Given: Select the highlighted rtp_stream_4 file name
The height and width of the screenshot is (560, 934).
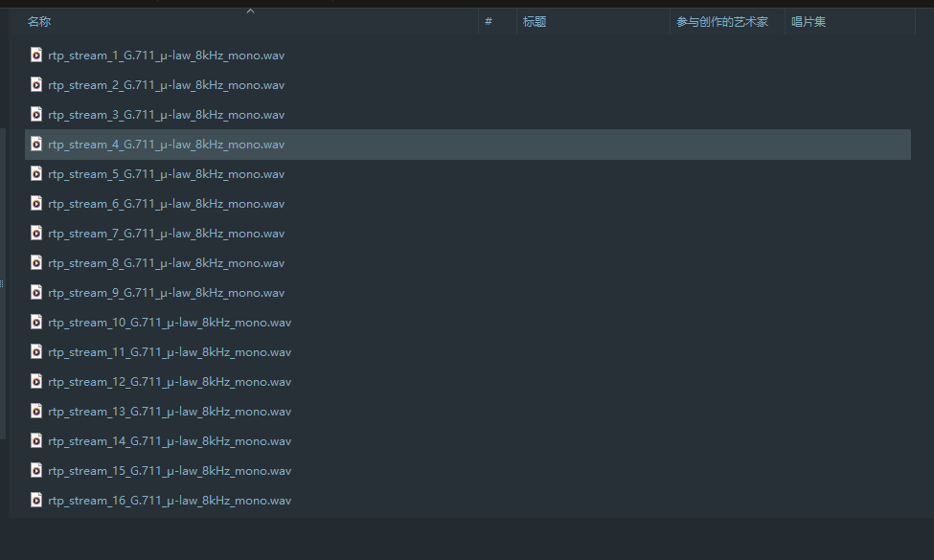Looking at the screenshot, I should point(166,145).
